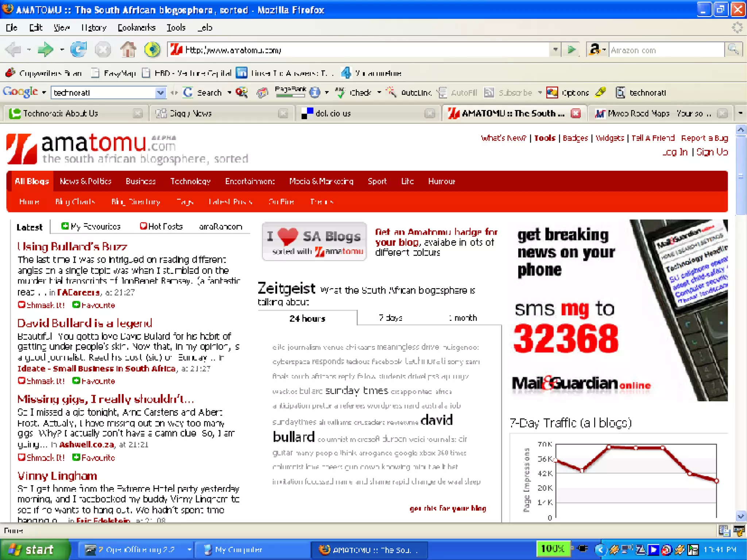
Task: Click the highlighter icon in Google toolbar
Action: (600, 93)
